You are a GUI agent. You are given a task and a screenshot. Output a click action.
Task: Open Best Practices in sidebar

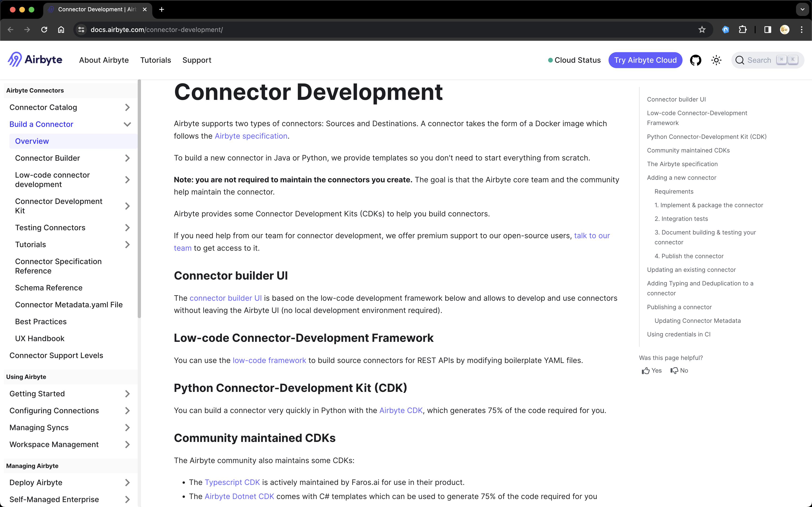(41, 322)
